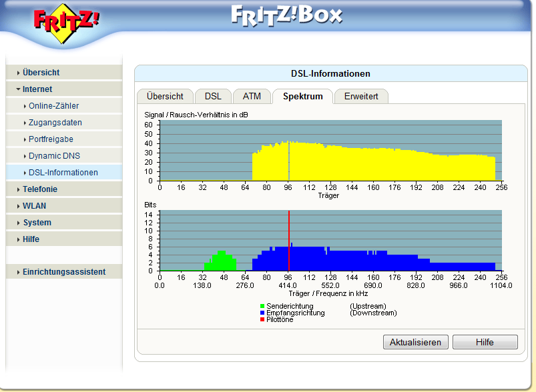Click the blue Empfangsrichtung legend swatch

click(262, 313)
